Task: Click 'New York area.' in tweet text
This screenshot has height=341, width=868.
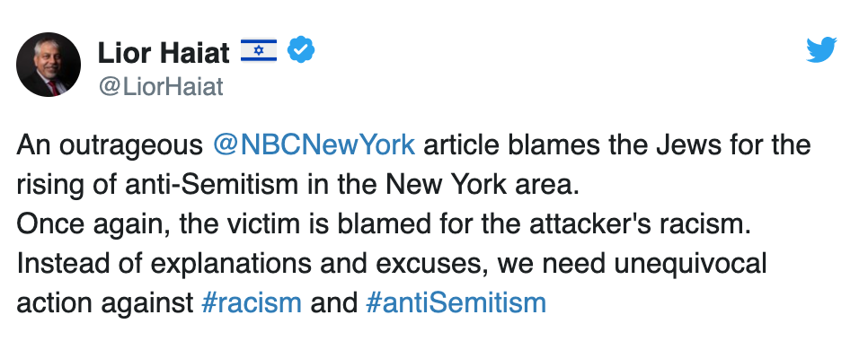Action: click(483, 185)
